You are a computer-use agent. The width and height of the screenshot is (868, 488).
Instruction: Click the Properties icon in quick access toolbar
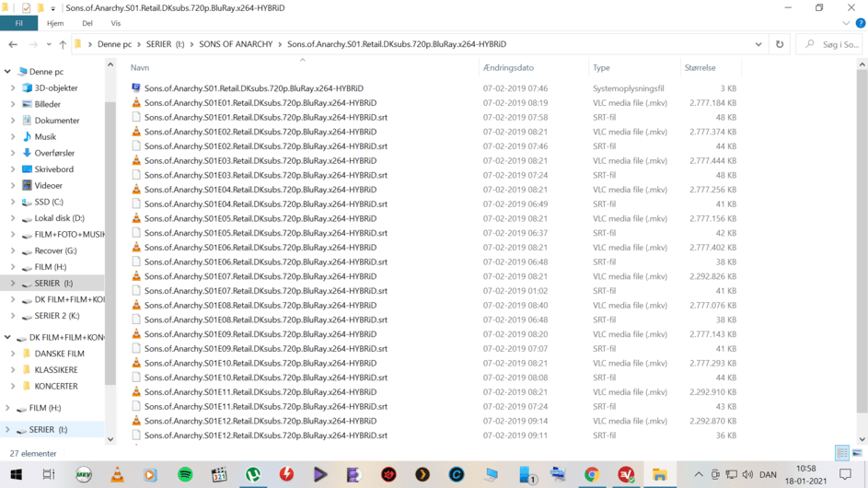click(x=26, y=7)
